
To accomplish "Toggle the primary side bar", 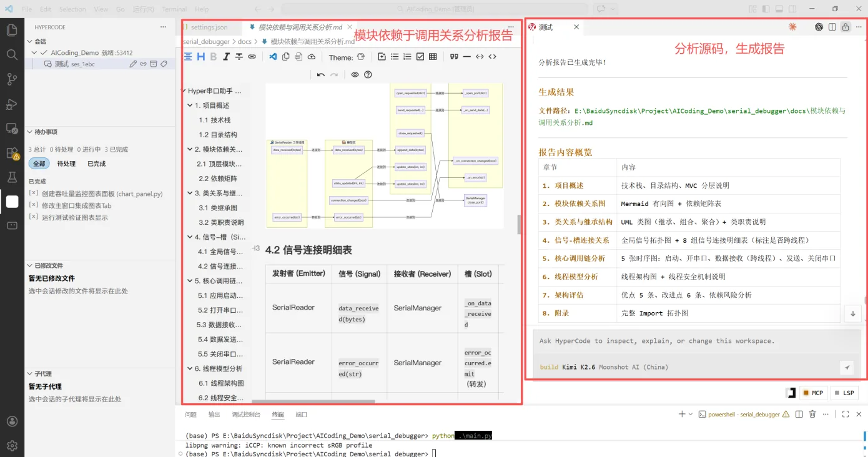I will point(766,9).
